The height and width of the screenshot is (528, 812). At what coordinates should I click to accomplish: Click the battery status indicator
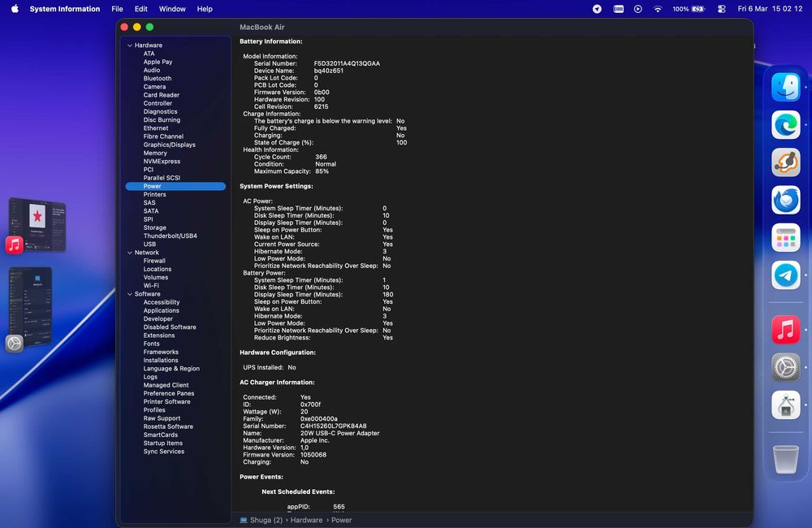(689, 9)
